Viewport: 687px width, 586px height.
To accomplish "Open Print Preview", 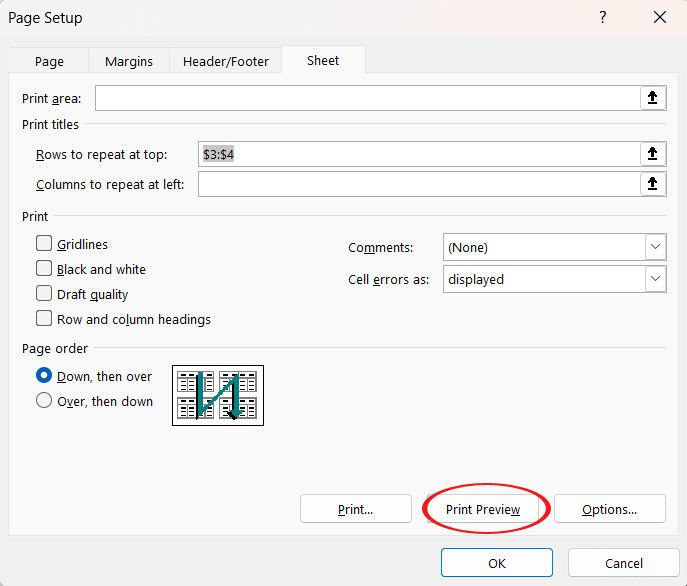I will pyautogui.click(x=483, y=509).
